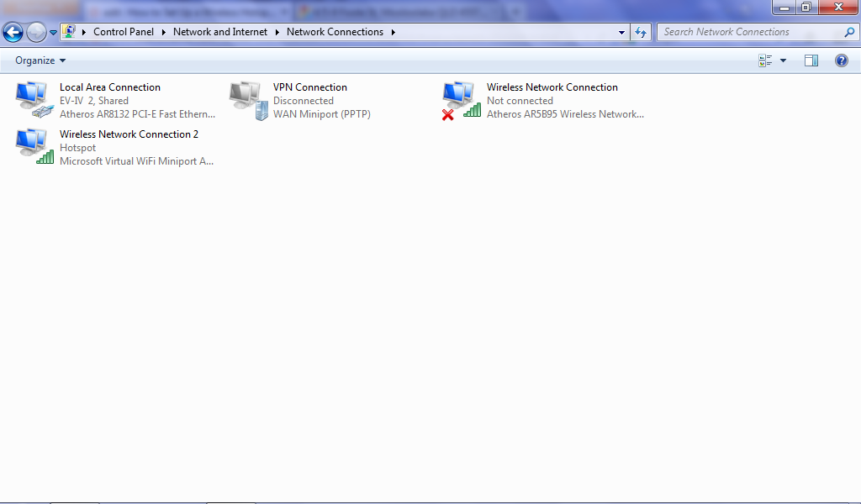
Task: Open the recent pages dropdown arrow
Action: click(x=53, y=33)
